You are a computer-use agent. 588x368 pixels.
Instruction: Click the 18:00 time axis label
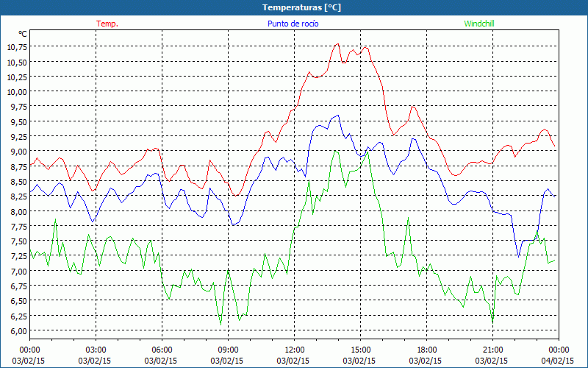pyautogui.click(x=426, y=350)
